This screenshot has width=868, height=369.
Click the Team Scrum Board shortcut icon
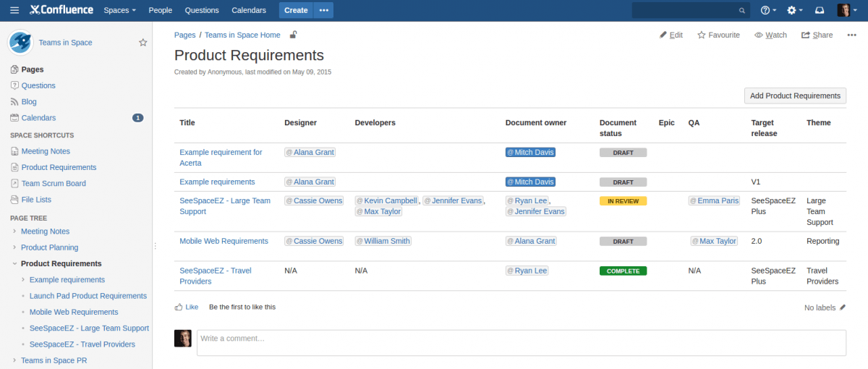(x=14, y=184)
